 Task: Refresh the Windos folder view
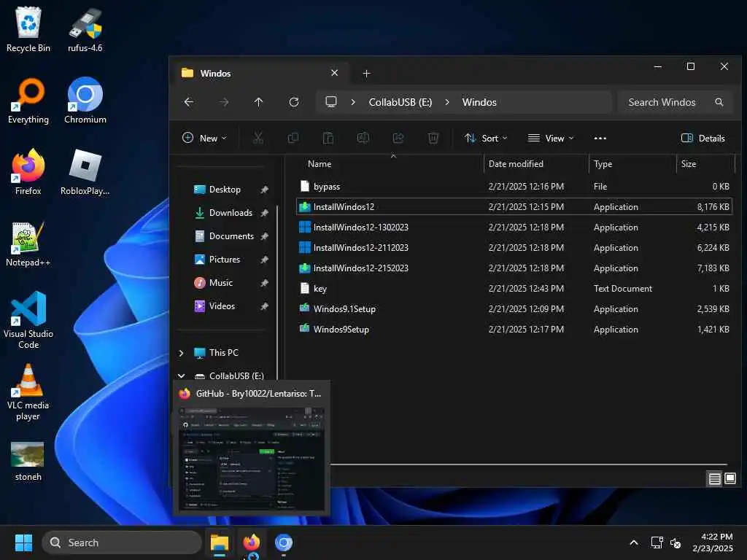coord(294,102)
